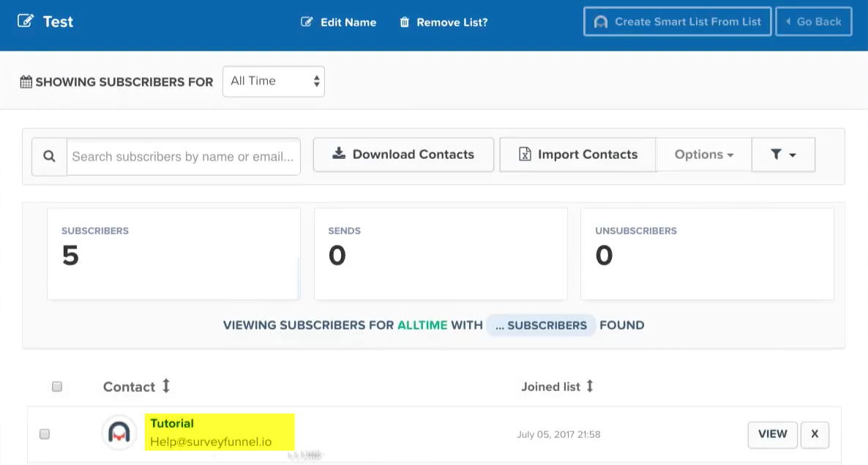Click Remove List? in header
Viewport: 868px width, 465px height.
coord(444,22)
